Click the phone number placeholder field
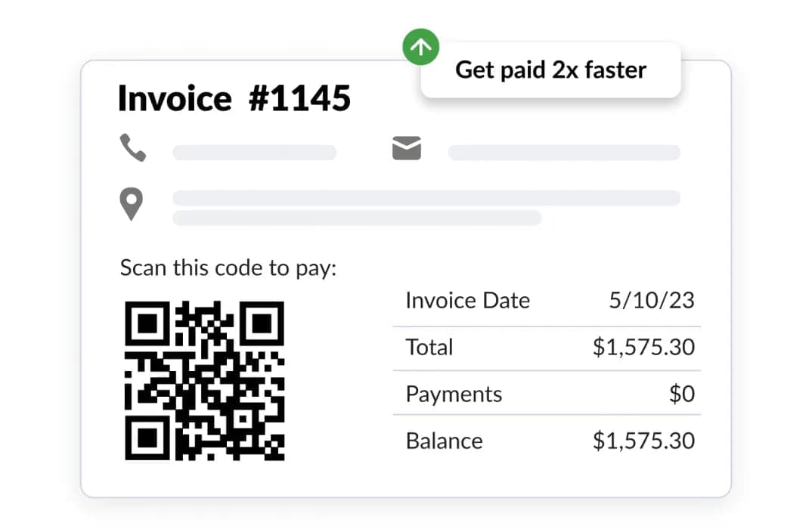Image resolution: width=812 pixels, height=529 pixels. pyautogui.click(x=254, y=153)
